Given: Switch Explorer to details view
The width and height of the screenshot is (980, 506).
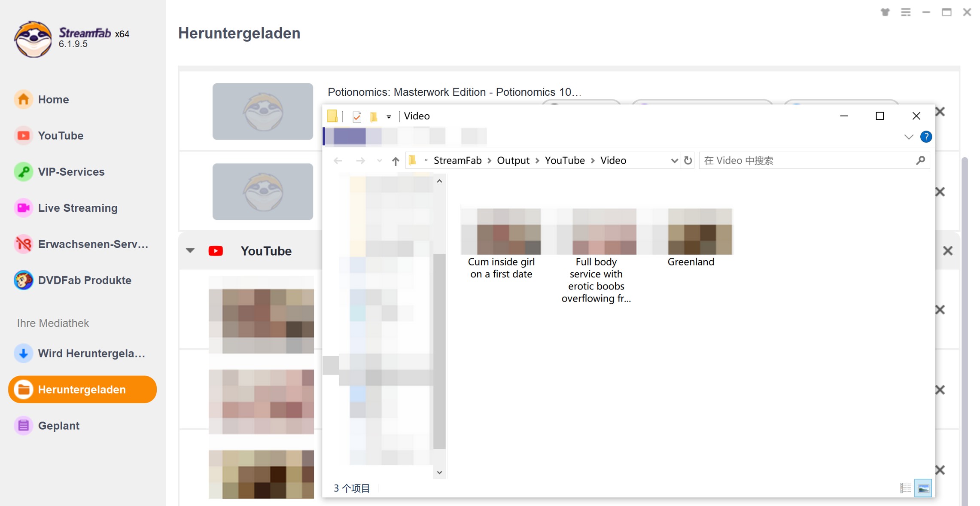Looking at the screenshot, I should [905, 488].
